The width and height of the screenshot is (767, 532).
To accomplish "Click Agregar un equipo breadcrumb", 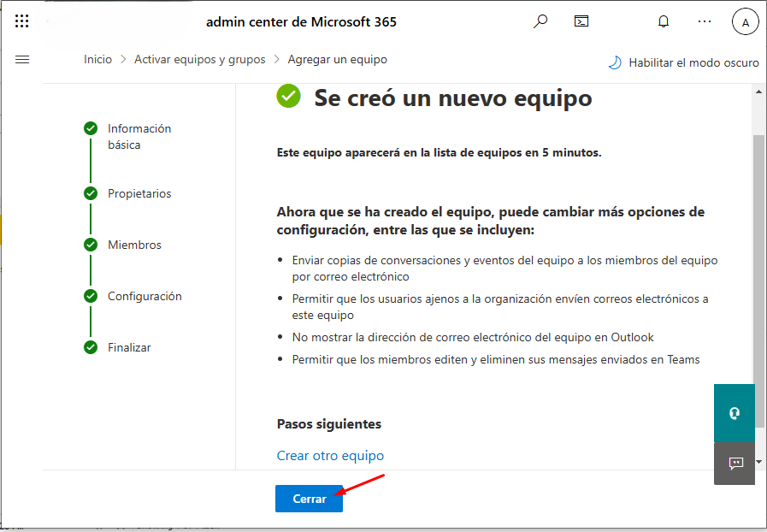I will 337,59.
